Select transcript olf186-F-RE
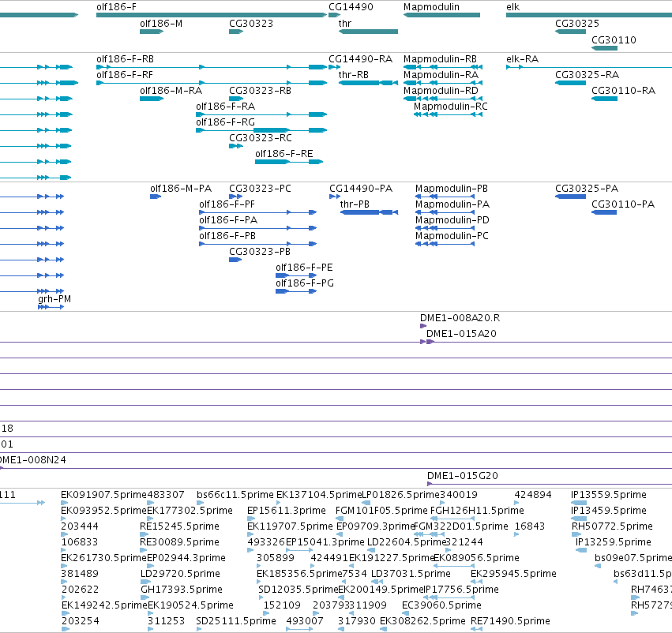 (289, 162)
